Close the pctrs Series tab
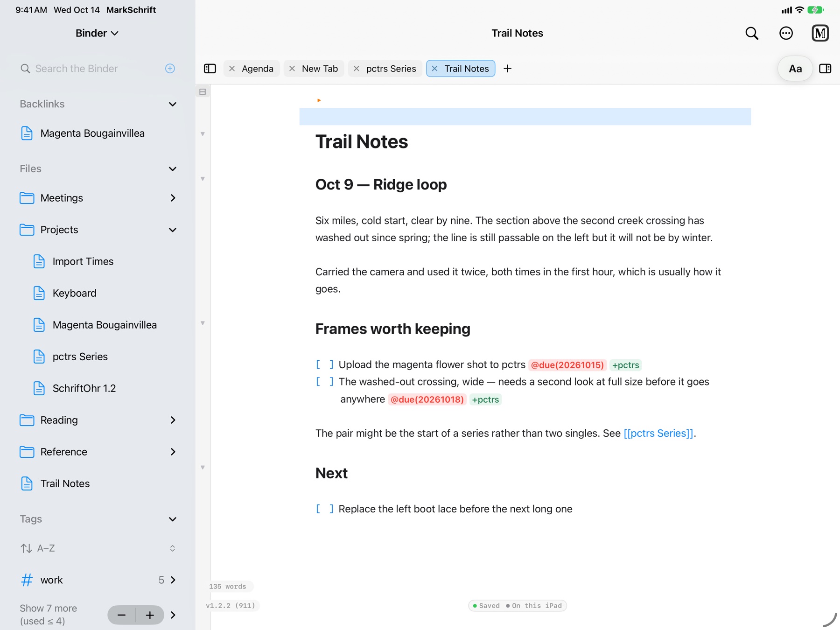 357,69
